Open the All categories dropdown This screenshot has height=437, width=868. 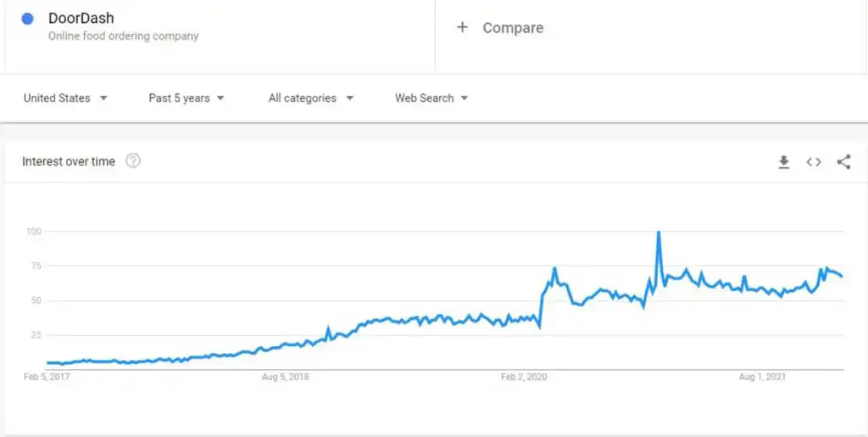pyautogui.click(x=310, y=98)
